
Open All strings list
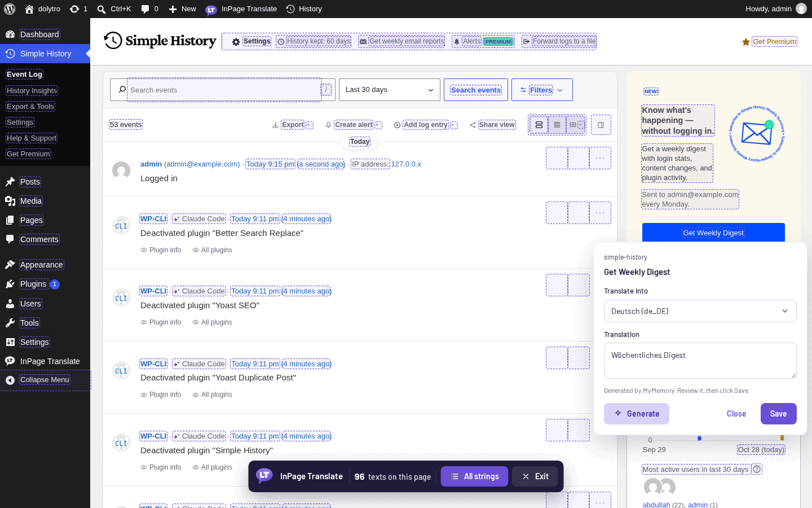474,476
